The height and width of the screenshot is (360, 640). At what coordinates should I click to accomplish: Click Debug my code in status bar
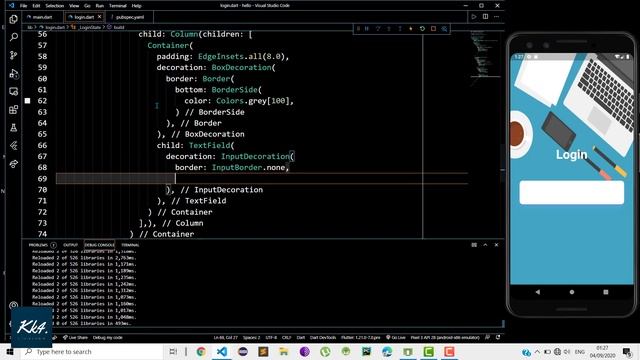(108, 338)
